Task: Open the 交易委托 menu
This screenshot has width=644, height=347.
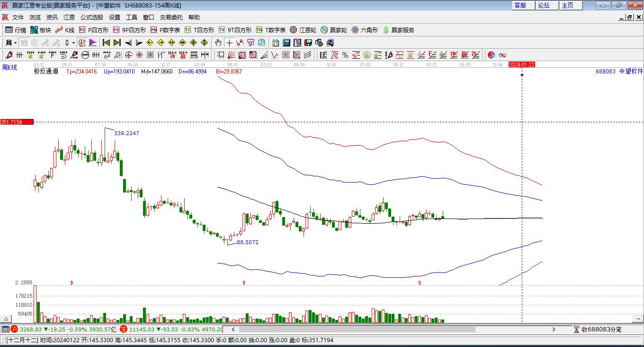Action: pos(171,18)
